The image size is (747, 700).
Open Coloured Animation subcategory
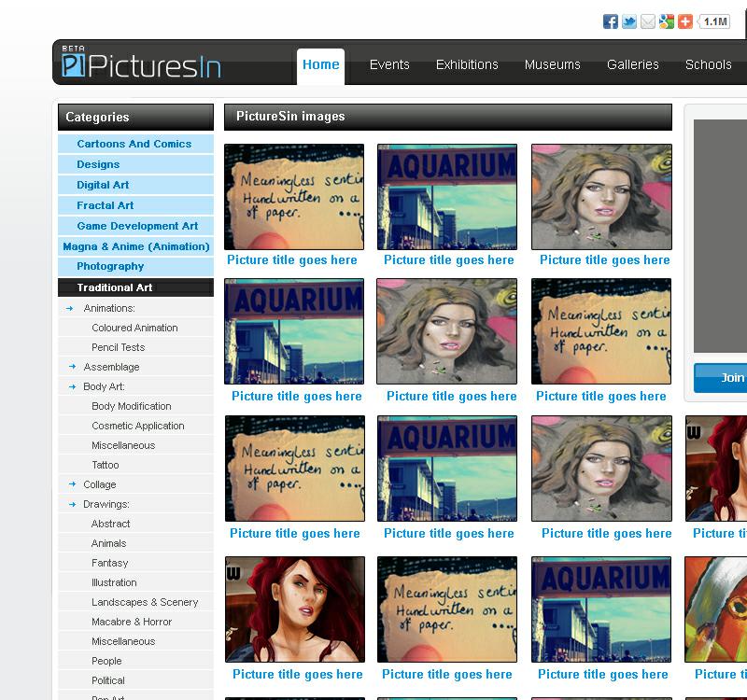(x=134, y=328)
